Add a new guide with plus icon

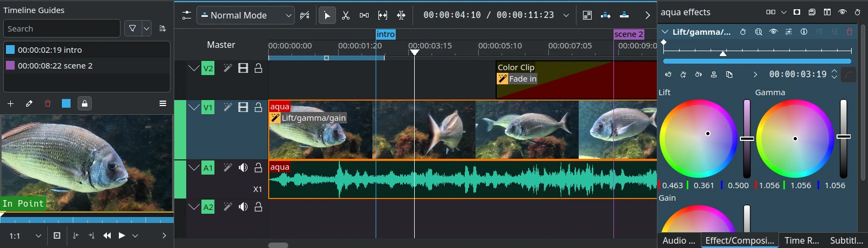10,103
